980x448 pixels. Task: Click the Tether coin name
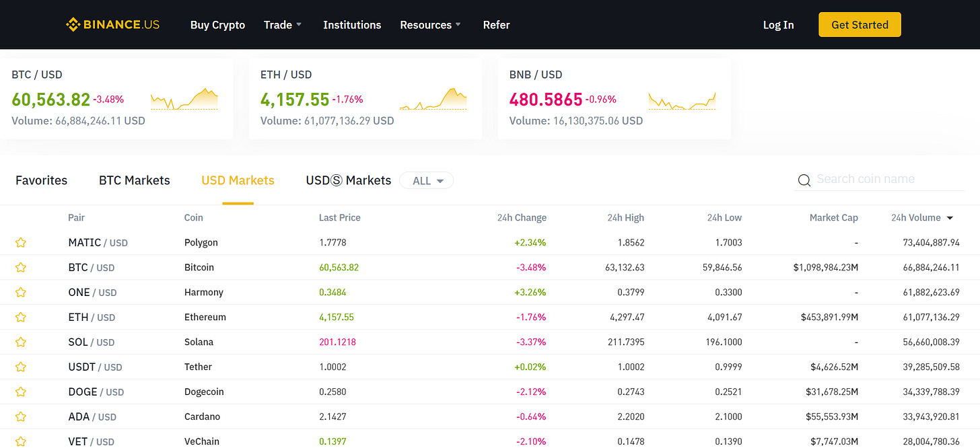pos(198,367)
